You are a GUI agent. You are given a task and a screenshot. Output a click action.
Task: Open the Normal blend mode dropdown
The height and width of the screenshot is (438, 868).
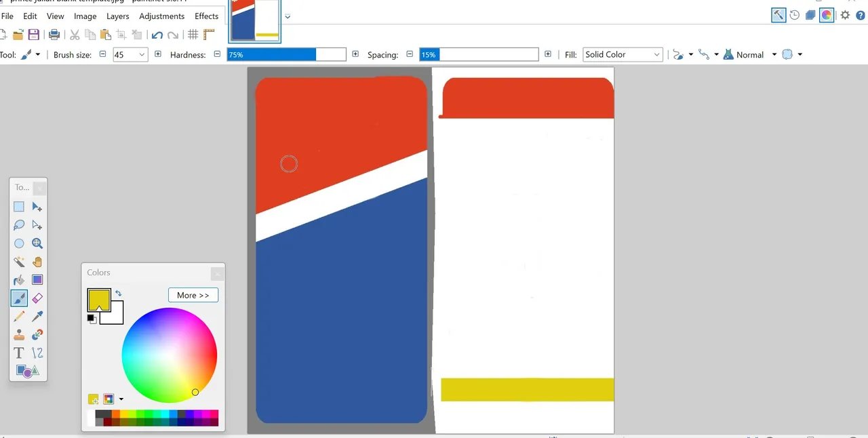coord(750,54)
